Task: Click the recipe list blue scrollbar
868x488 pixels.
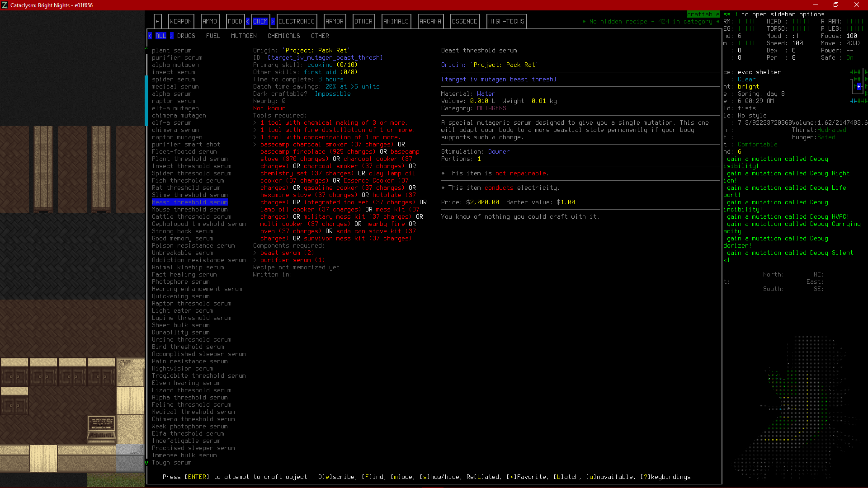Action: (x=146, y=100)
